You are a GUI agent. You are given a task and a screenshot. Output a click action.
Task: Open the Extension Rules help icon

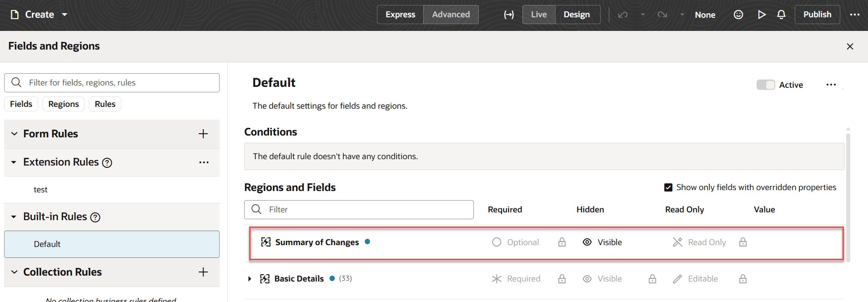tap(107, 163)
